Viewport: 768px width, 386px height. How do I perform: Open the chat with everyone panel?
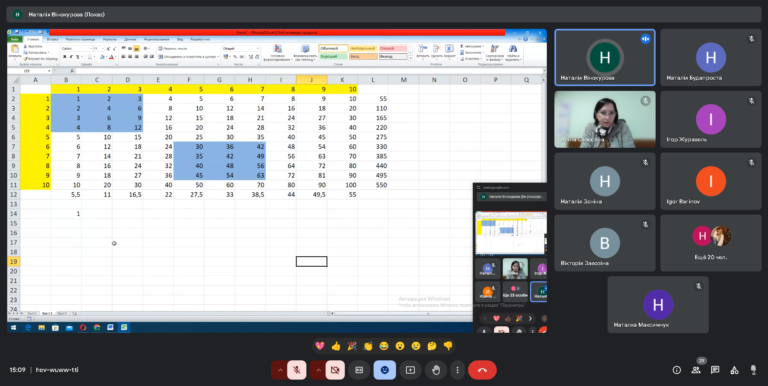point(715,370)
